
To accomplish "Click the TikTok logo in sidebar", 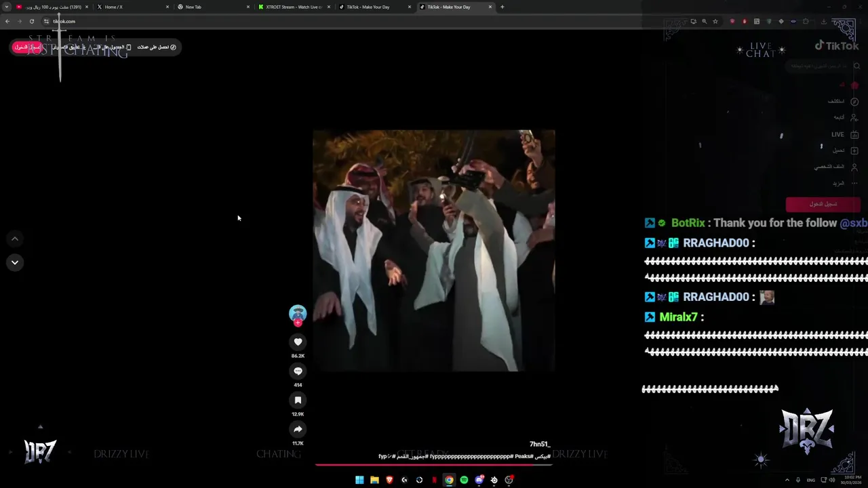I will point(837,45).
